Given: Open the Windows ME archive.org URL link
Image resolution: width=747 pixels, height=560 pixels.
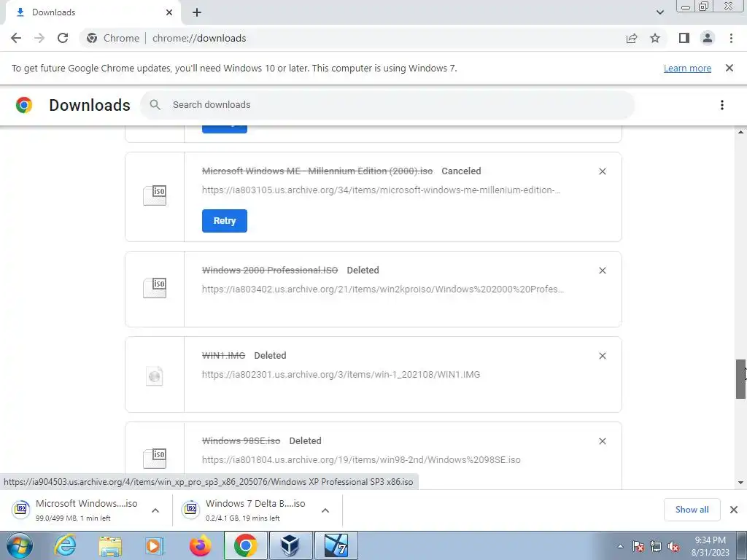Looking at the screenshot, I should point(381,190).
